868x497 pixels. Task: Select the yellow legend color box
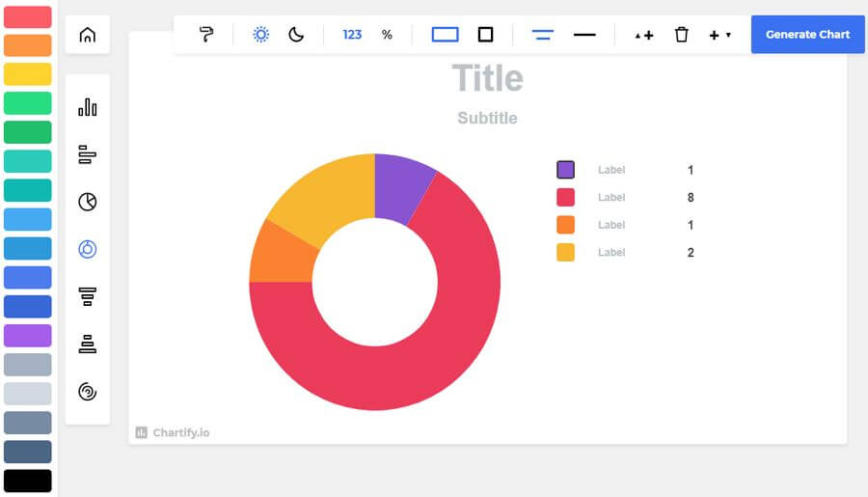[x=565, y=252]
